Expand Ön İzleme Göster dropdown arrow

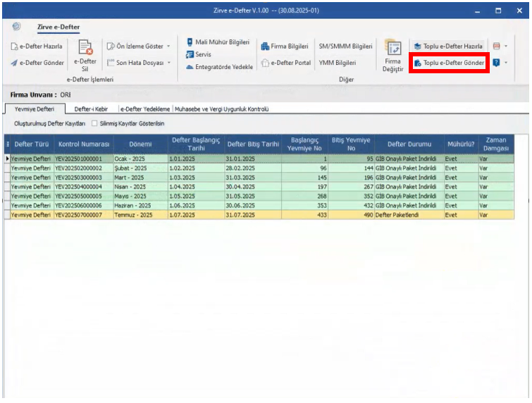[168, 46]
